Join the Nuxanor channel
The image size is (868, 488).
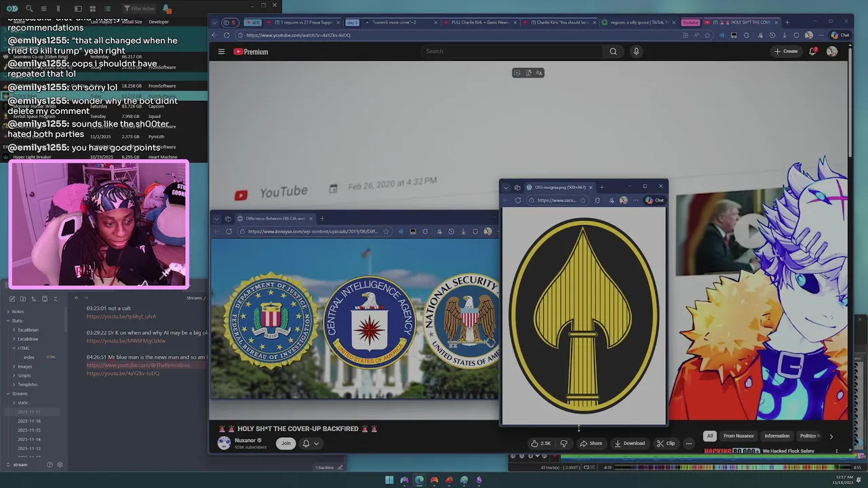pos(285,443)
